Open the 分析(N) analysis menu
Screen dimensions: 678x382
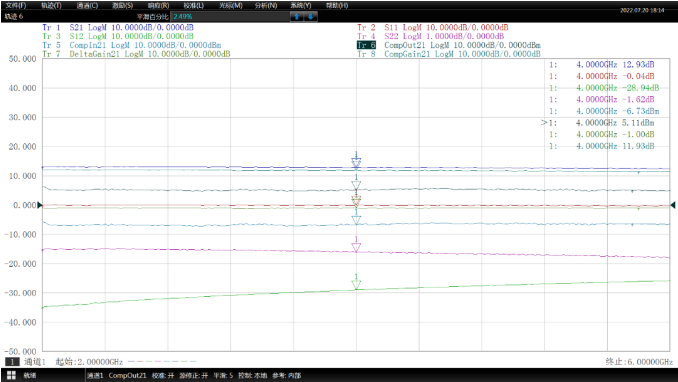[x=265, y=5]
